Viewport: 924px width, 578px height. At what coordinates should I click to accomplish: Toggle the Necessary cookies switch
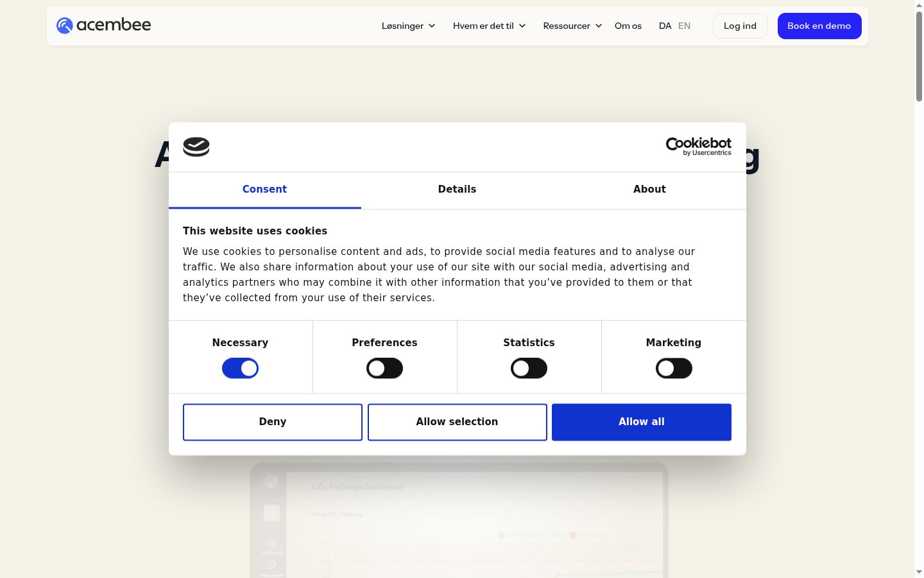(240, 369)
